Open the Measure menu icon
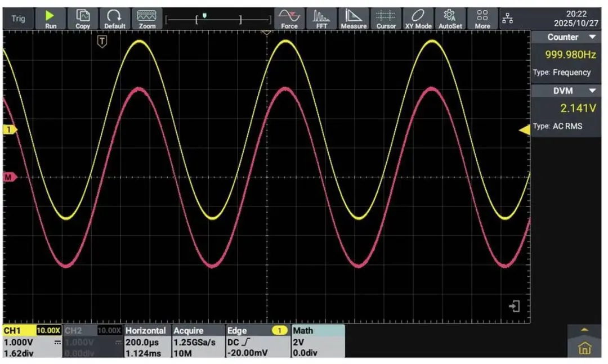The image size is (608, 364). pyautogui.click(x=354, y=19)
